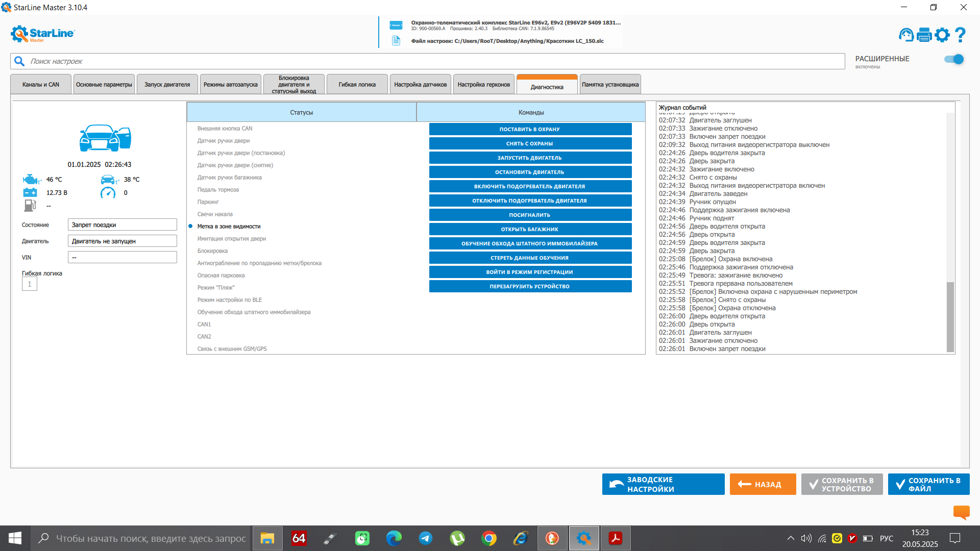Switch to Каналы и CAN tab
The width and height of the screenshot is (980, 551).
click(41, 85)
